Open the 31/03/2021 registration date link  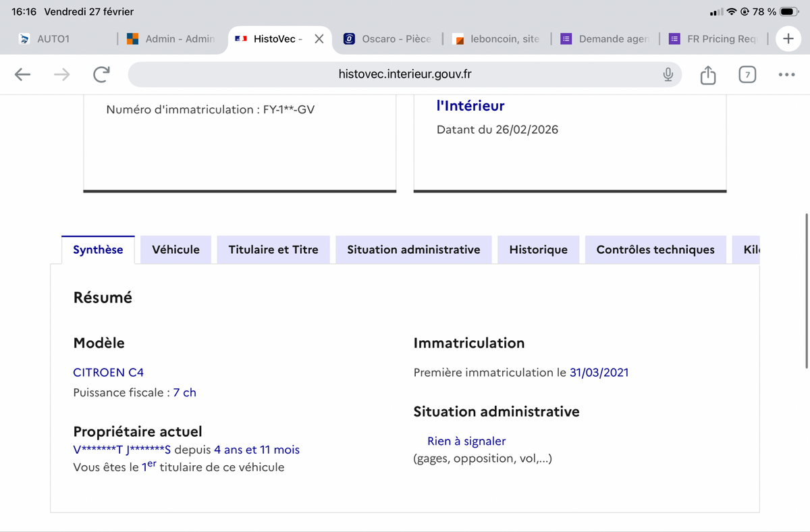pos(599,372)
